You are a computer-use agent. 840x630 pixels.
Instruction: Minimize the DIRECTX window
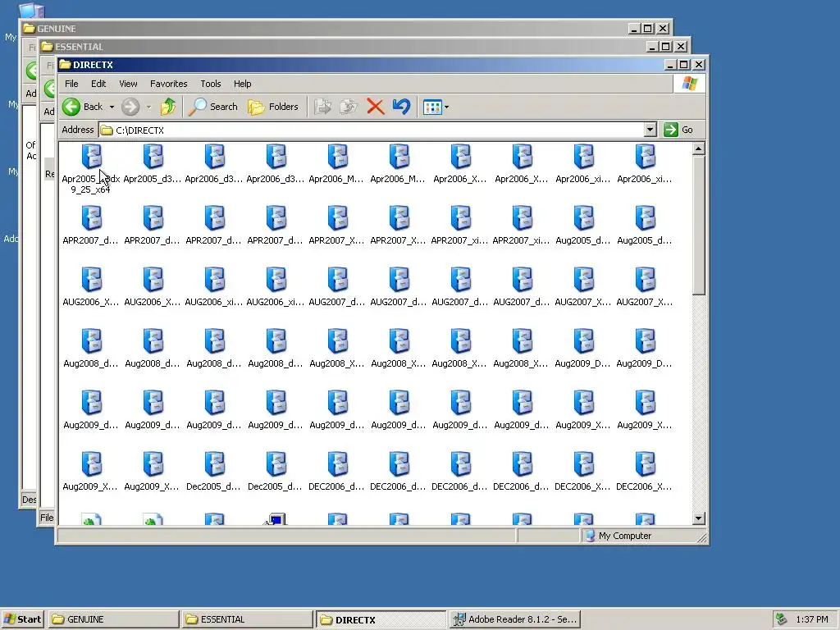click(x=671, y=65)
